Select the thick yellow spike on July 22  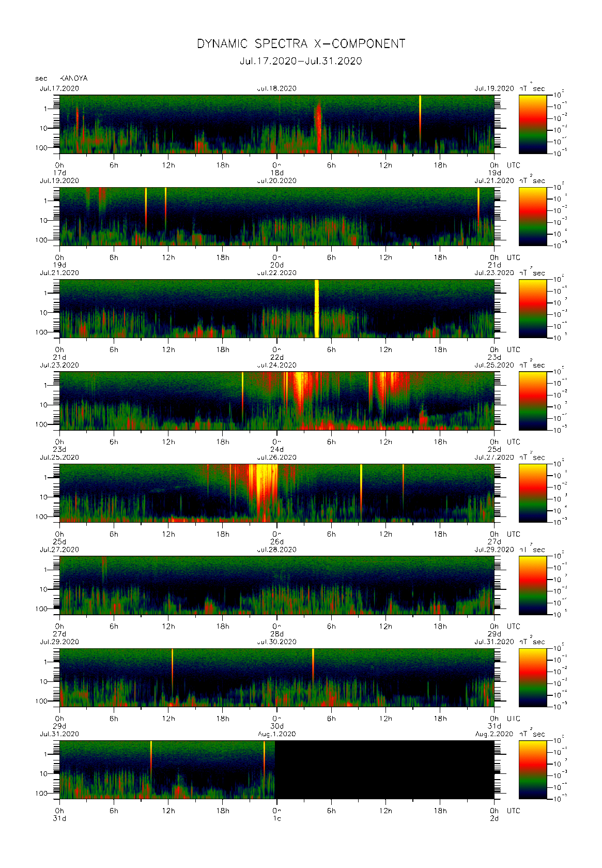tap(317, 309)
